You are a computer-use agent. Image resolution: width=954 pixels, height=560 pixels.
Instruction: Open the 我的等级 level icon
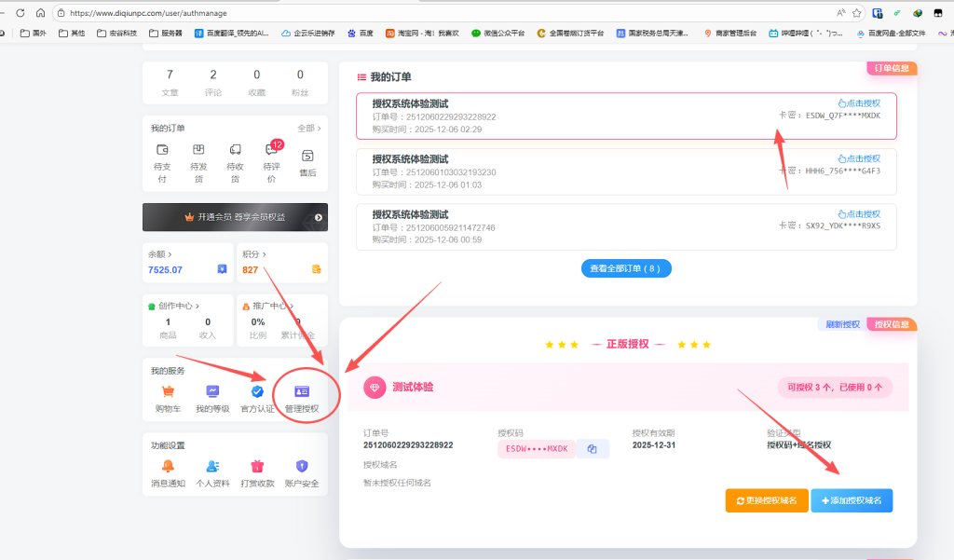(x=212, y=392)
